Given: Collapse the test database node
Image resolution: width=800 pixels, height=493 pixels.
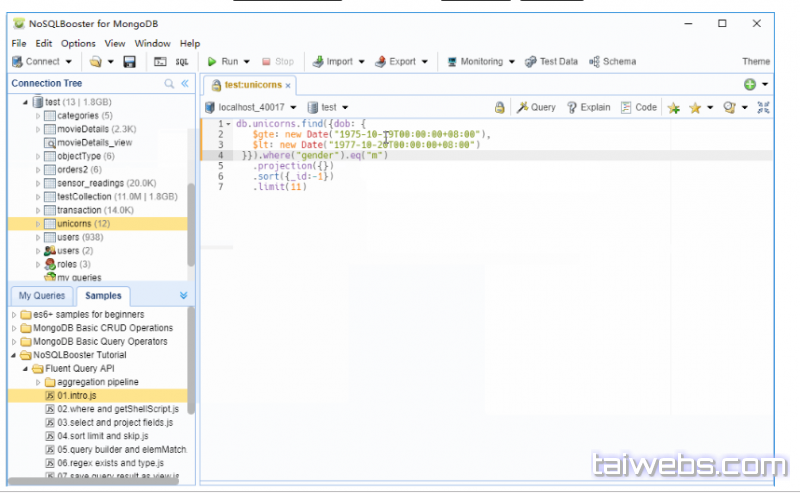Looking at the screenshot, I should click(26, 102).
